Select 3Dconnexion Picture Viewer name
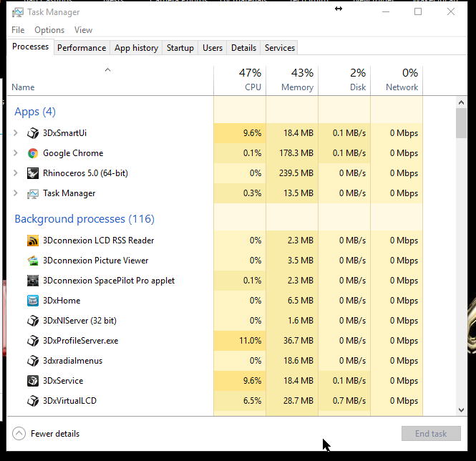 tap(96, 261)
